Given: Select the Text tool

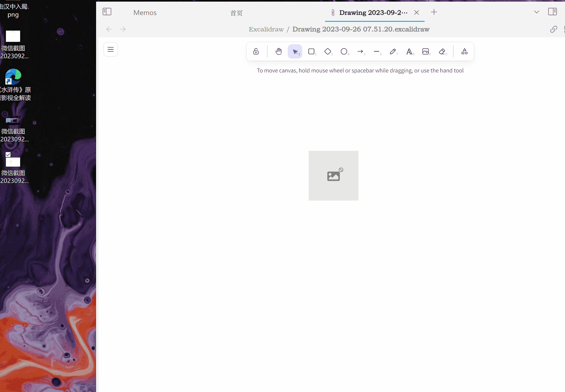Looking at the screenshot, I should 409,51.
